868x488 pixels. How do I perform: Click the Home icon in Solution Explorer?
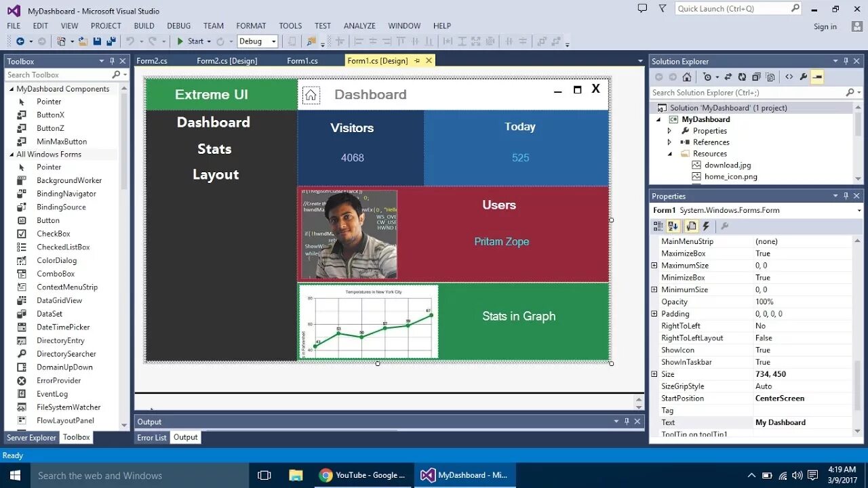coord(687,77)
